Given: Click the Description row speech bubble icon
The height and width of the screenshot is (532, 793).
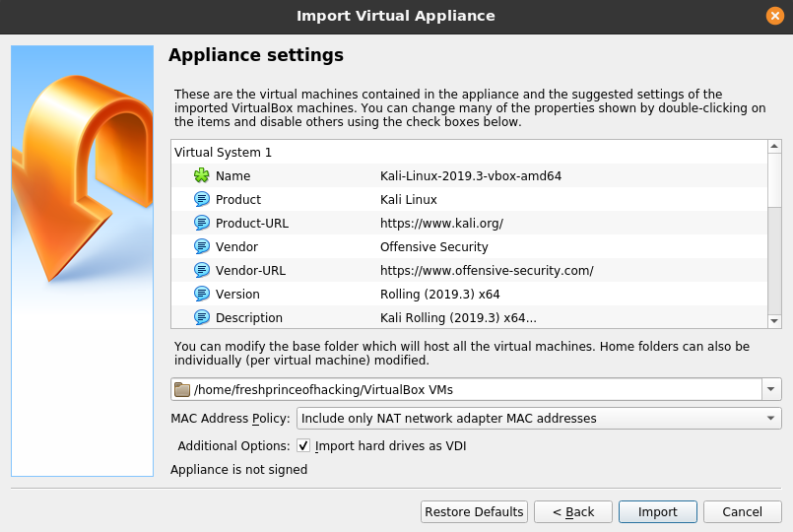Looking at the screenshot, I should 201,318.
